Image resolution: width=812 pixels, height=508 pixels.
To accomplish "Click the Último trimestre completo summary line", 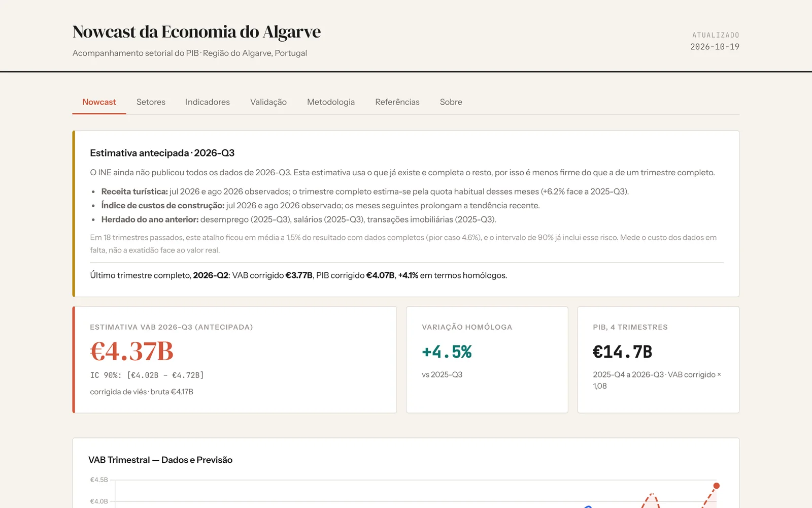I will (x=298, y=275).
